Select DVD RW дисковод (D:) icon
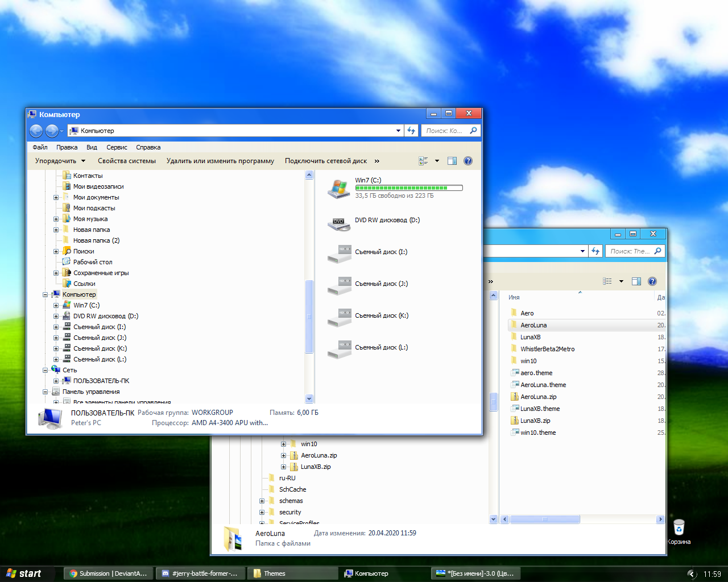Viewport: 728px width, 582px height. [x=339, y=223]
